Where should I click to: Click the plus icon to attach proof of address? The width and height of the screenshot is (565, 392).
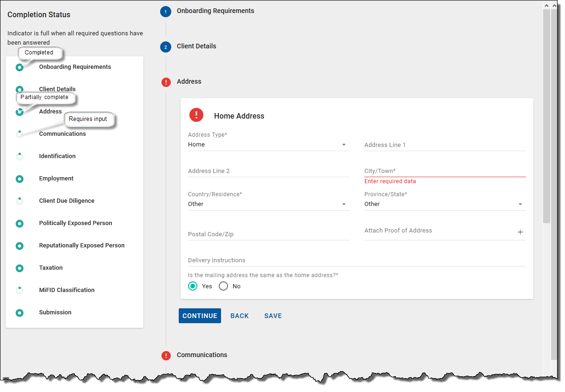pos(520,232)
